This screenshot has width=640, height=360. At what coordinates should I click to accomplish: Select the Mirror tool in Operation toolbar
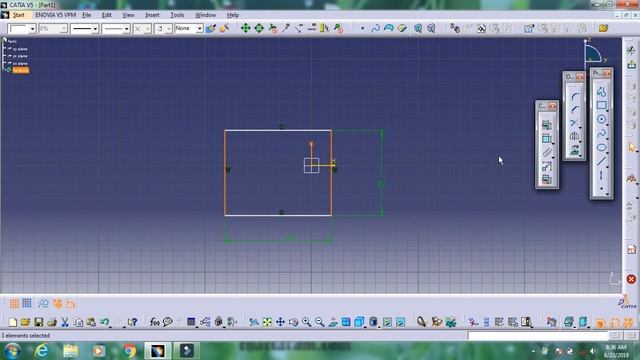click(x=574, y=136)
